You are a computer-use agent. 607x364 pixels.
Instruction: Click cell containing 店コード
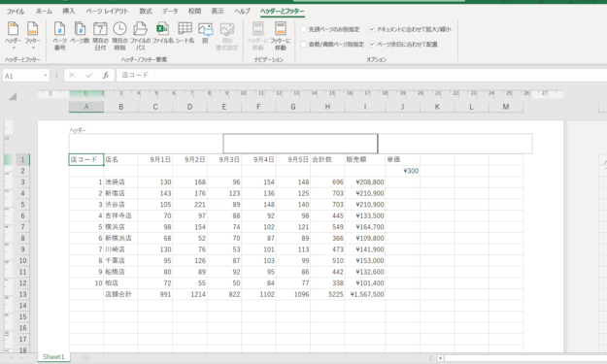tap(86, 159)
